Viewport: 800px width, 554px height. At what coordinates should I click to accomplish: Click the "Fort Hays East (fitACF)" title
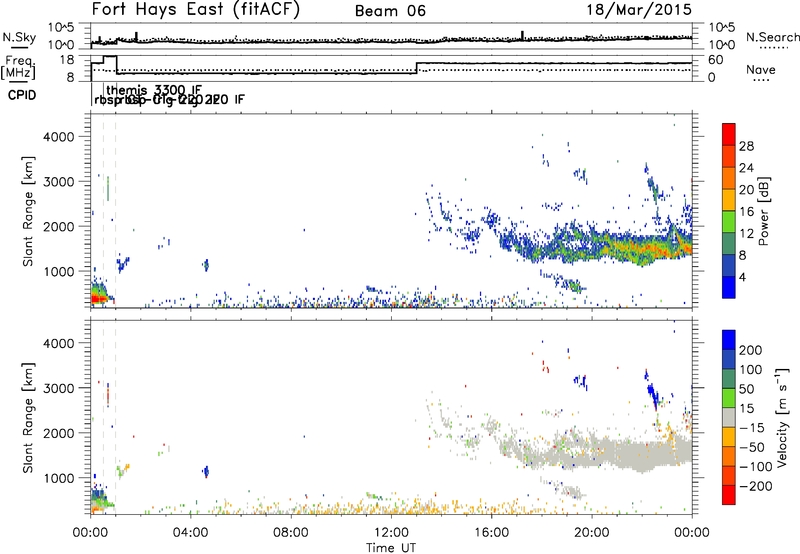pos(195,10)
